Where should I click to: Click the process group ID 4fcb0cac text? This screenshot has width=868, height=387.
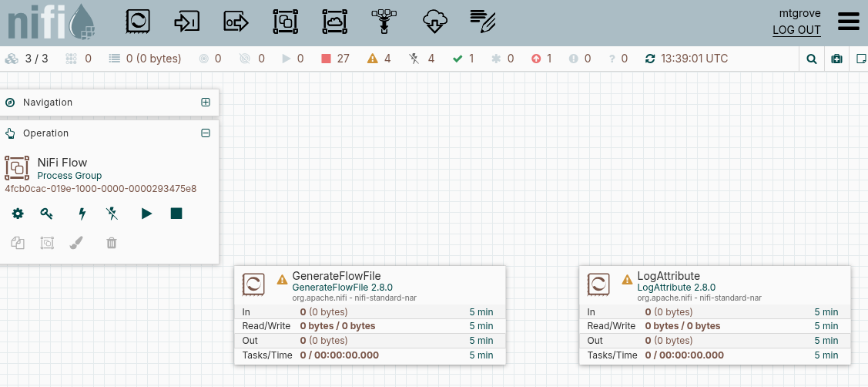point(101,189)
